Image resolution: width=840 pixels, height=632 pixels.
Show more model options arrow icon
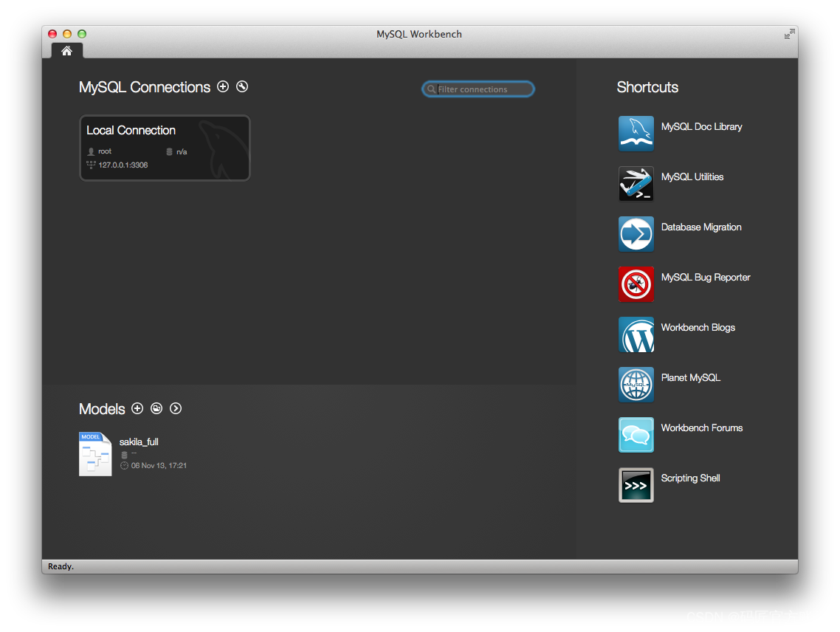176,408
